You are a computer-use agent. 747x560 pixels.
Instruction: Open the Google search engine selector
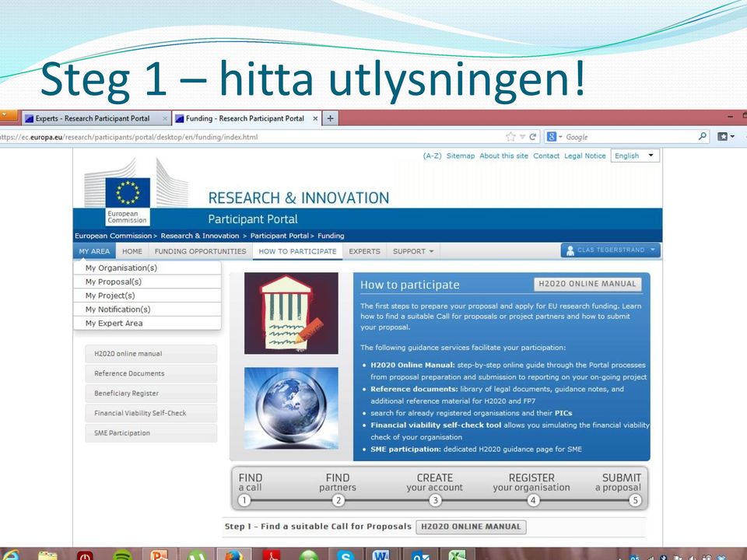pyautogui.click(x=554, y=137)
